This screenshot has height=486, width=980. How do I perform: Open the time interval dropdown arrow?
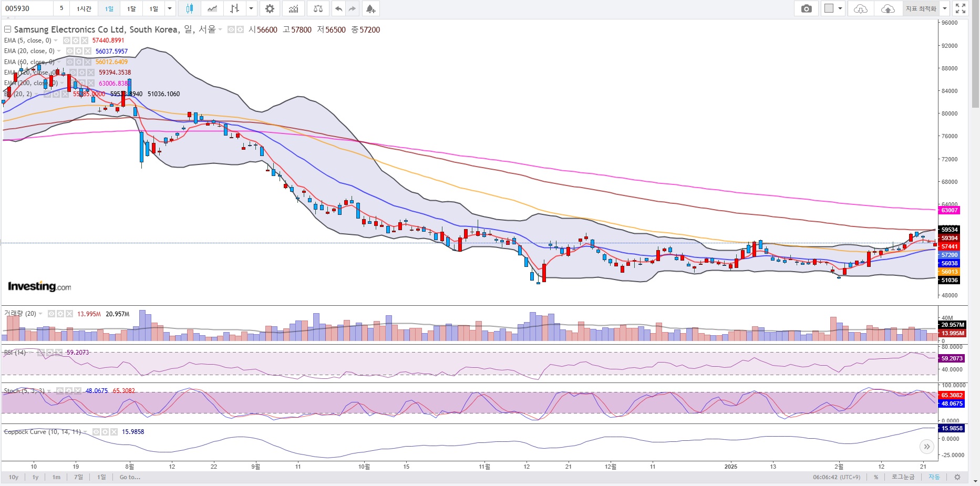tap(169, 8)
